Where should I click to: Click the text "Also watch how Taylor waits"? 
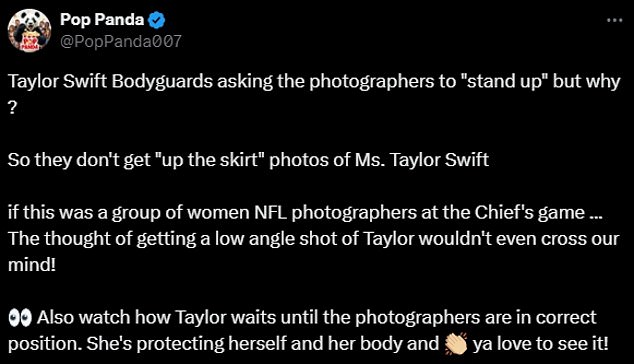pos(156,317)
